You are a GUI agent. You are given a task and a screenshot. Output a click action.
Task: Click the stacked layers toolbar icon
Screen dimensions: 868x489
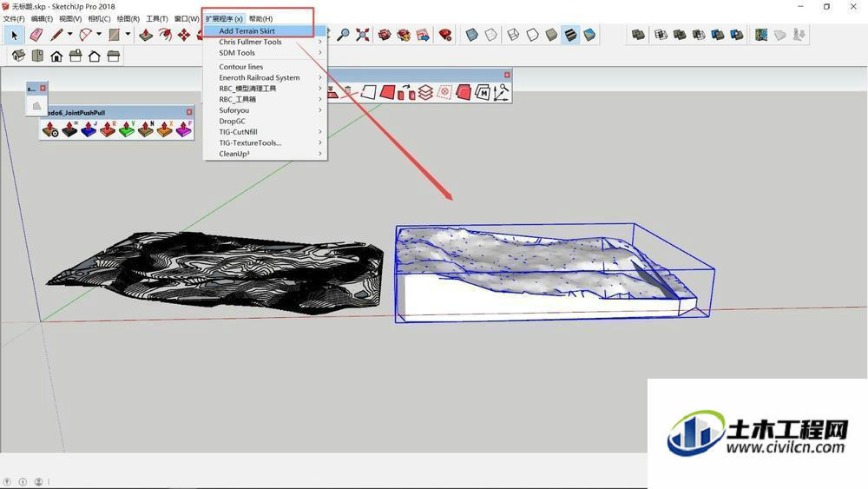click(425, 92)
